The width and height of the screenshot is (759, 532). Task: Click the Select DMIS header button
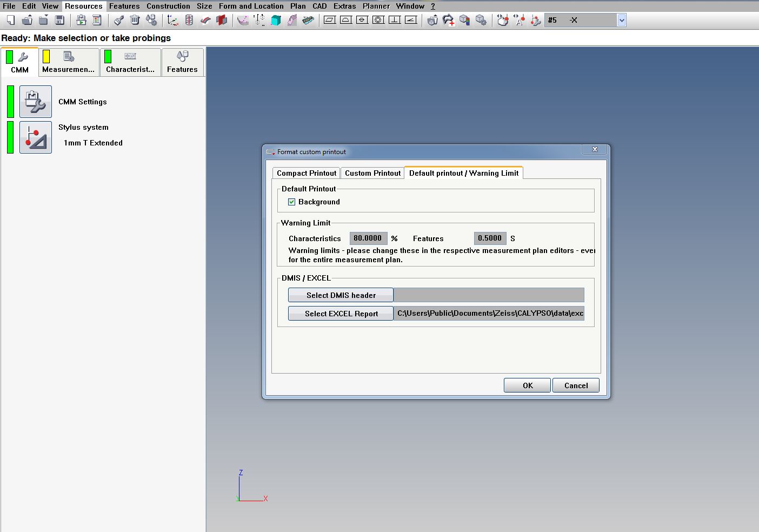(x=341, y=295)
